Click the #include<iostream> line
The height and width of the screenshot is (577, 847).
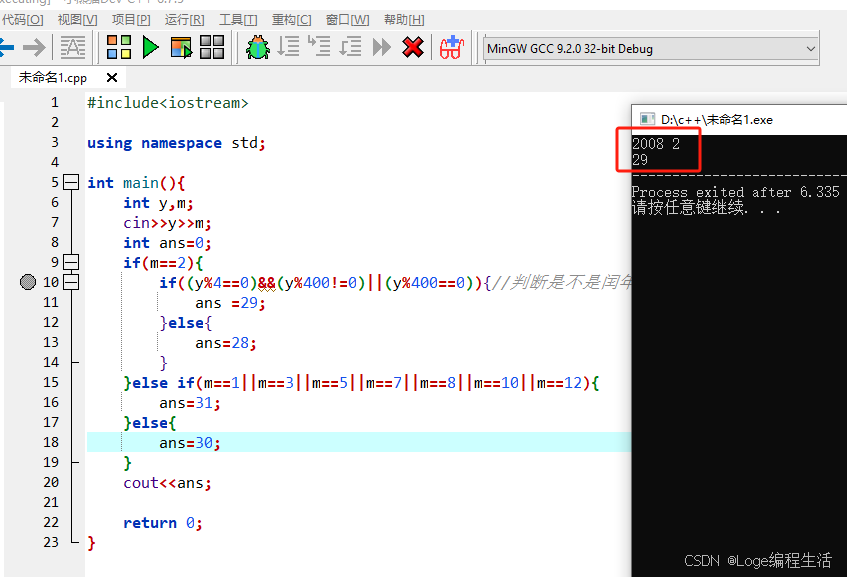click(x=167, y=103)
